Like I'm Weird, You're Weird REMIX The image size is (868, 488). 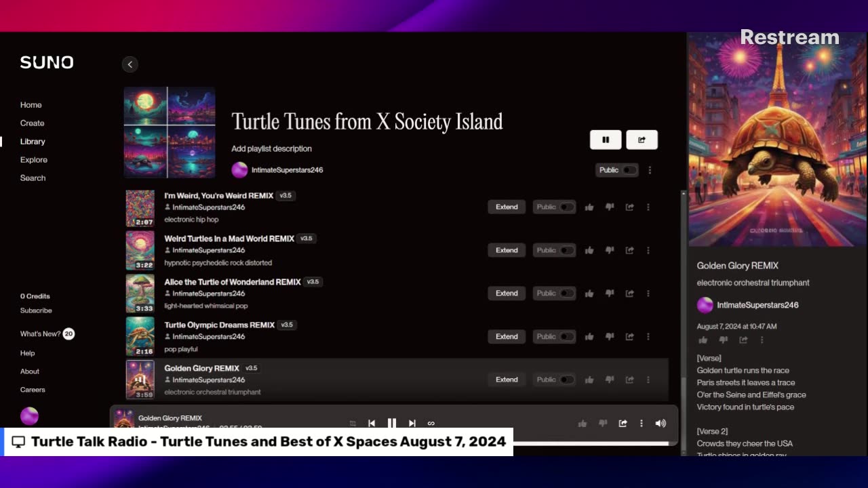(589, 207)
